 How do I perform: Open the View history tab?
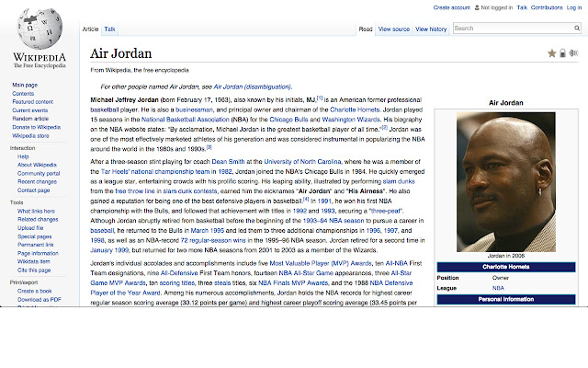tap(431, 29)
